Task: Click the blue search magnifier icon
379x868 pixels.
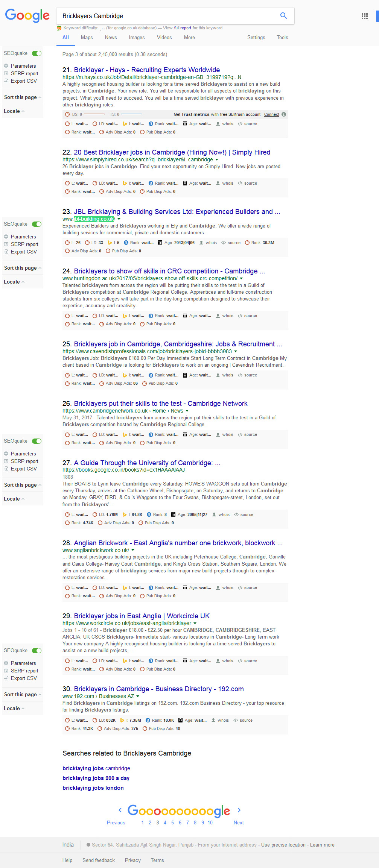Action: point(283,16)
